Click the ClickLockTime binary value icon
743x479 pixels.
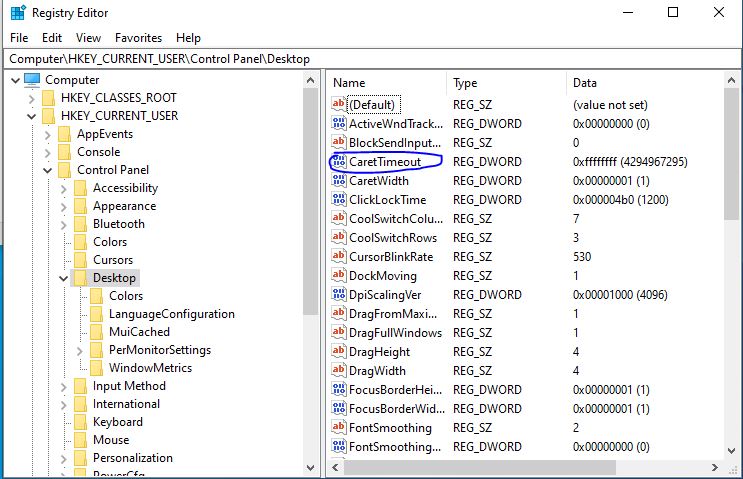coord(339,200)
